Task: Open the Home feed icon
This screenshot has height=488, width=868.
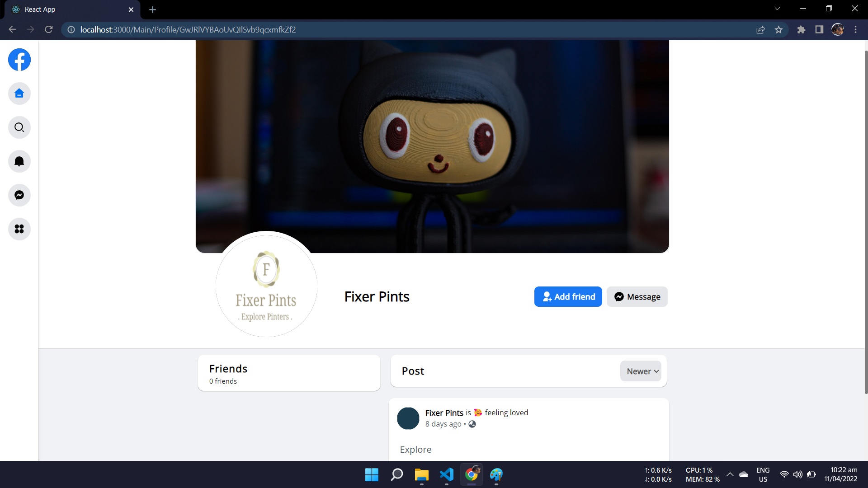Action: pyautogui.click(x=19, y=94)
